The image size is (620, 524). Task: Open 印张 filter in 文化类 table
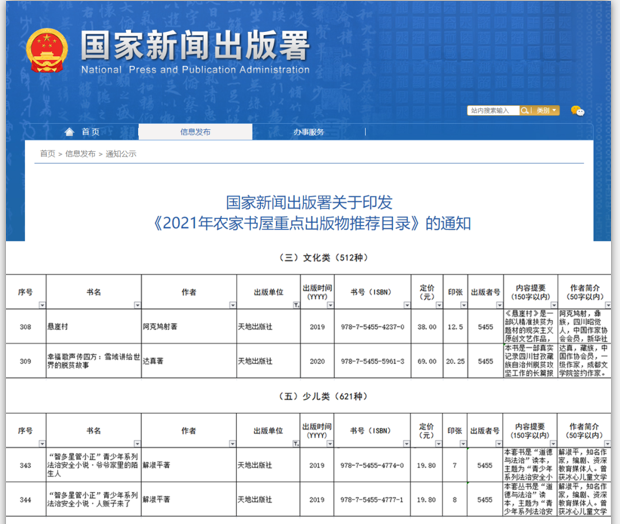[463, 305]
